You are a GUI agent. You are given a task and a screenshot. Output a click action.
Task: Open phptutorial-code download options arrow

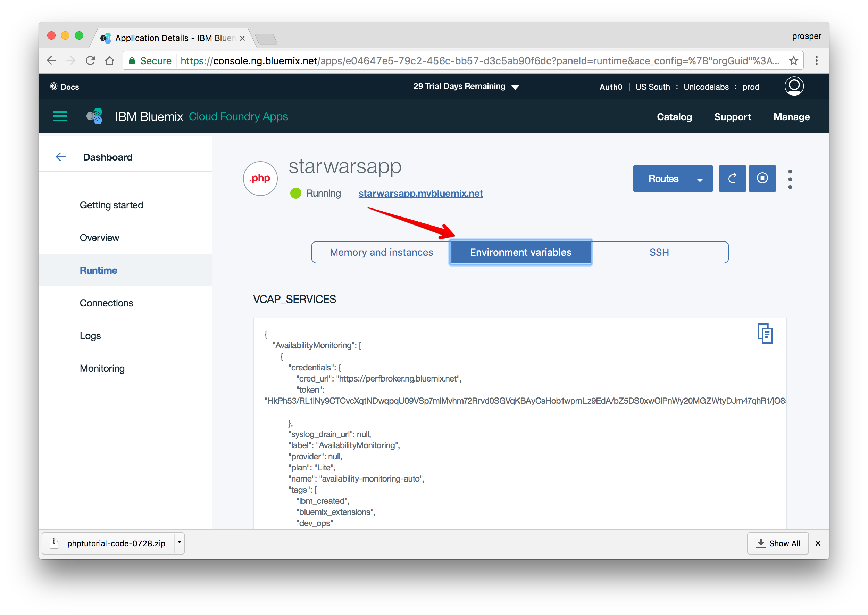[180, 543]
